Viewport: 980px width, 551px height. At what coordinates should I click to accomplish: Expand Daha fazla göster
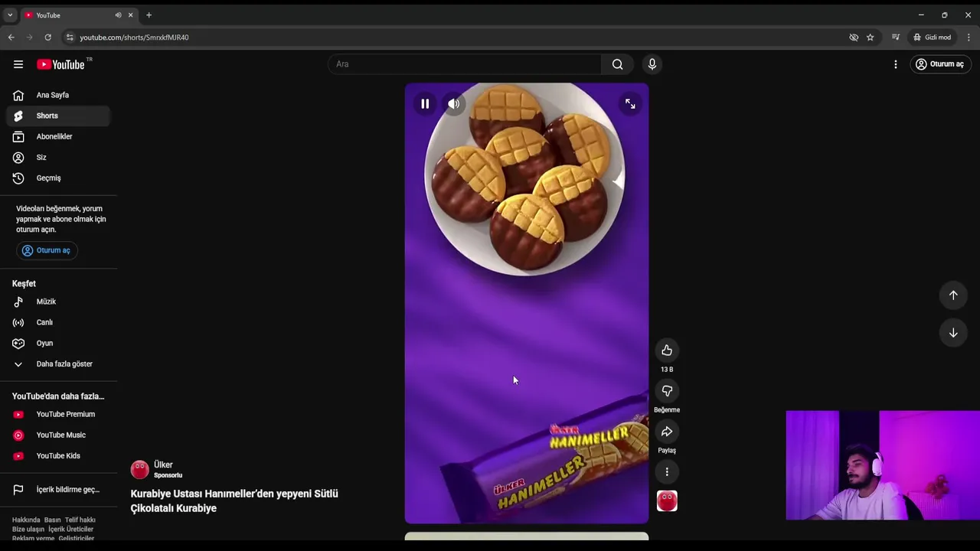click(x=58, y=364)
